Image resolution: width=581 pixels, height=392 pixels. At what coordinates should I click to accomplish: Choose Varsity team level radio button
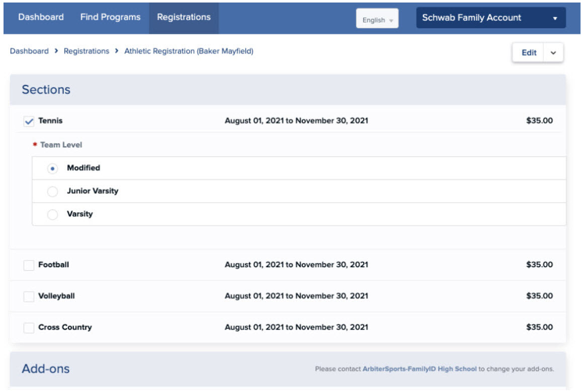coord(53,214)
